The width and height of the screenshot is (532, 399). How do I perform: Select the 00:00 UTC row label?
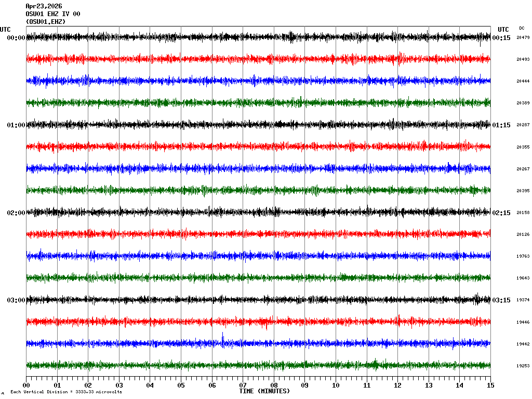16,38
